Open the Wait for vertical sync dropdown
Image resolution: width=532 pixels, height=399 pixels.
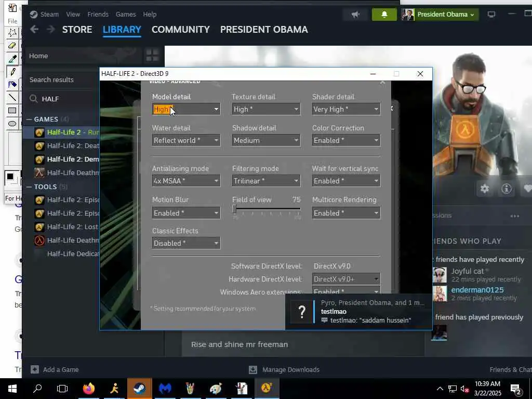(346, 181)
